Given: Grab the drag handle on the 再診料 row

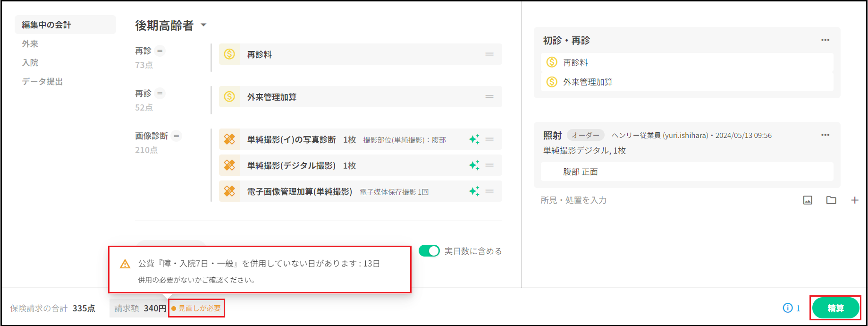Looking at the screenshot, I should tap(489, 54).
